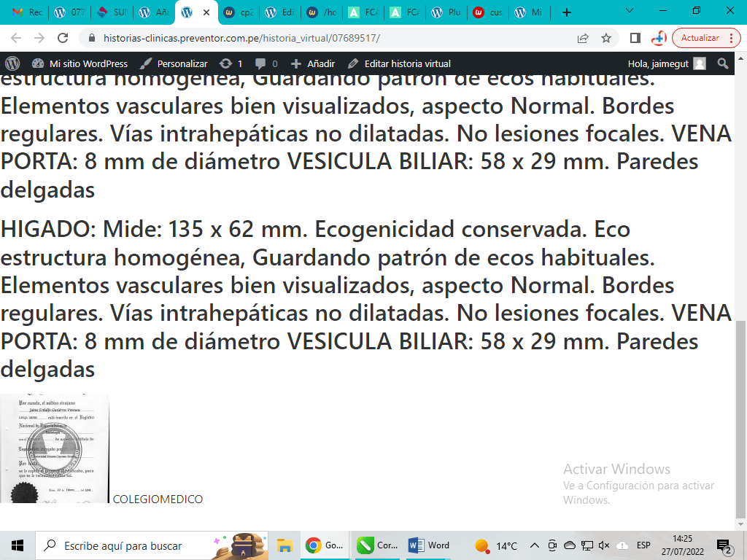Toggle the browser side panel icon

635,38
